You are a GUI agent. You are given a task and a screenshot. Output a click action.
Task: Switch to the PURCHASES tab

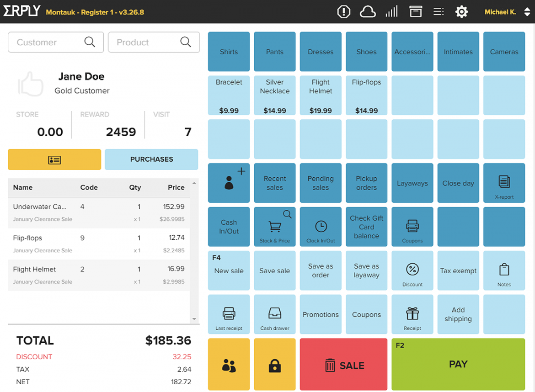pos(151,159)
